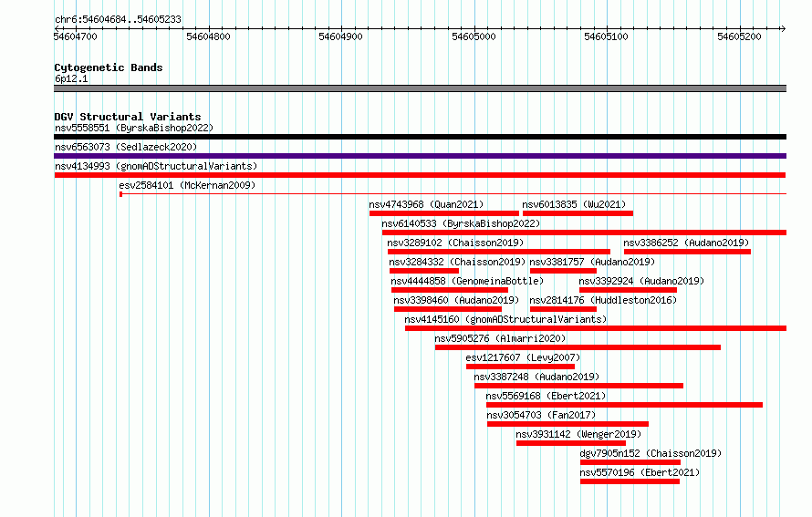Select the nsv3398460 red bar

click(448, 309)
